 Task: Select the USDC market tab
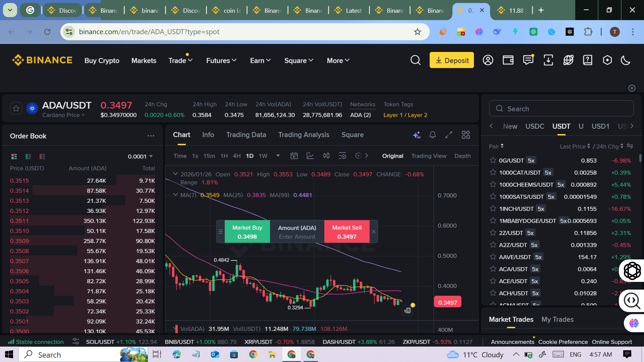point(535,126)
